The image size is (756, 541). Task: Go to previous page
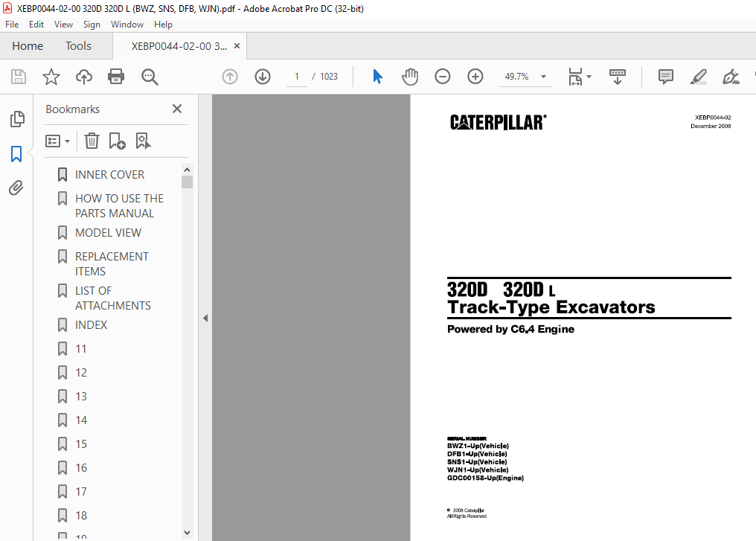tap(230, 77)
